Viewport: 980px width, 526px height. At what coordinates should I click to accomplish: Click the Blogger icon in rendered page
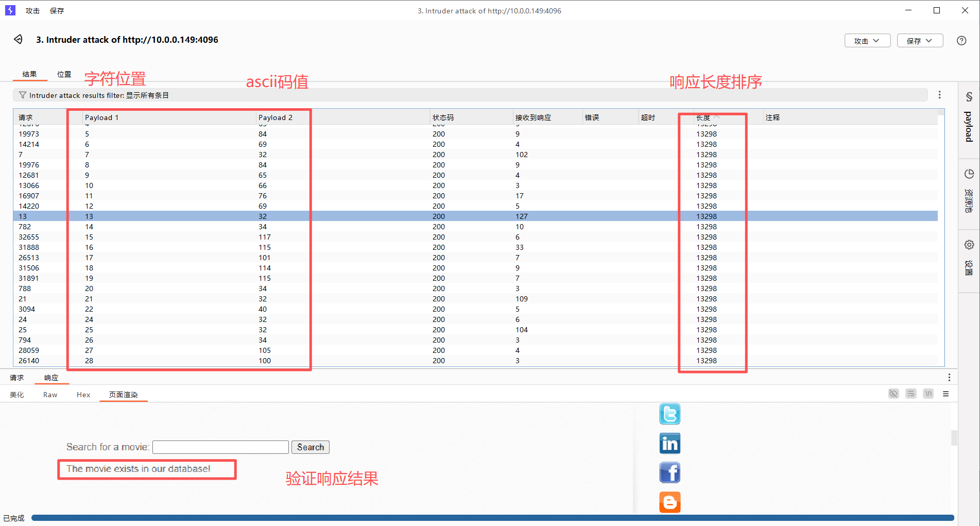click(x=669, y=502)
